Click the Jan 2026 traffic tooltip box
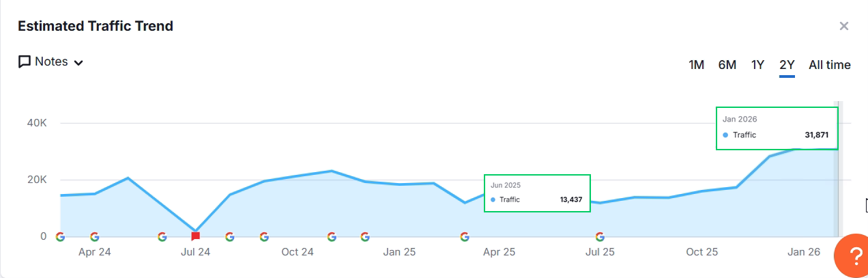 777,128
